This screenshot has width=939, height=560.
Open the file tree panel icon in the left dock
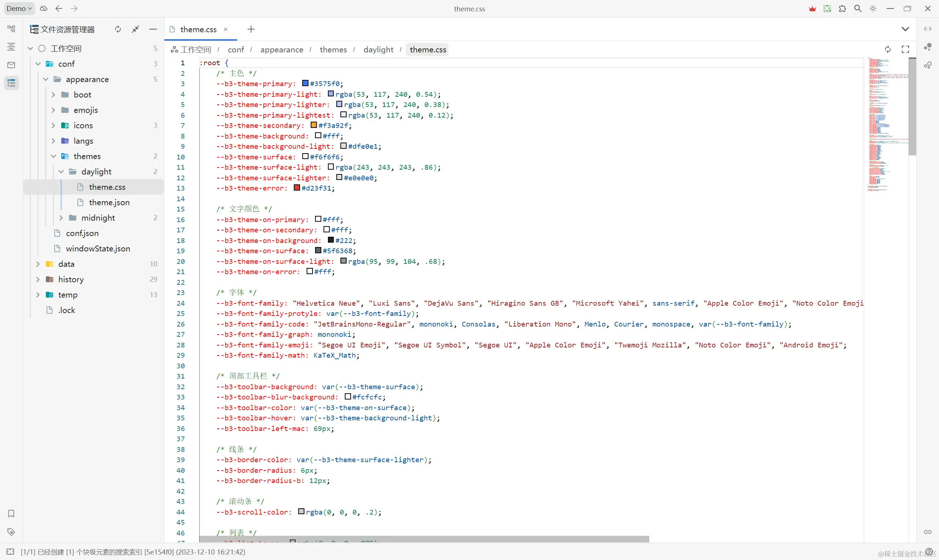[x=11, y=29]
